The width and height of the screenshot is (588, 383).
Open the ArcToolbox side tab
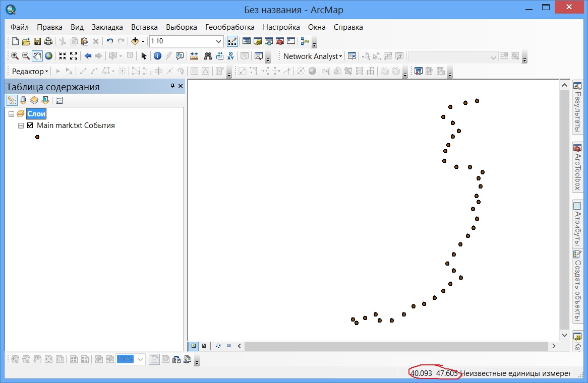pos(577,167)
